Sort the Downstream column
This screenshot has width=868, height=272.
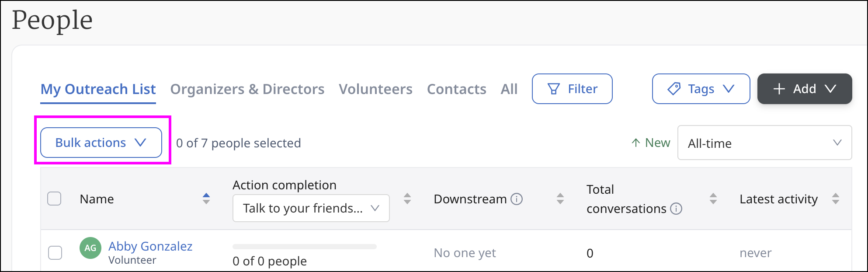pos(560,199)
